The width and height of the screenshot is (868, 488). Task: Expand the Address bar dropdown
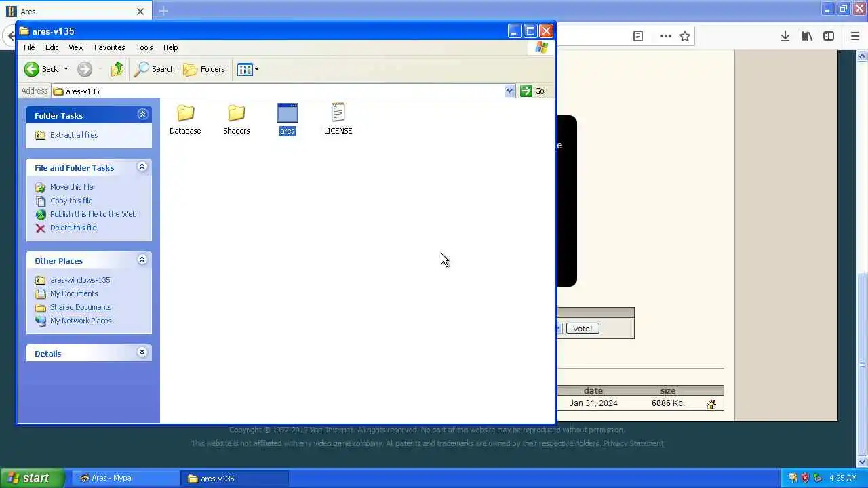(x=509, y=91)
